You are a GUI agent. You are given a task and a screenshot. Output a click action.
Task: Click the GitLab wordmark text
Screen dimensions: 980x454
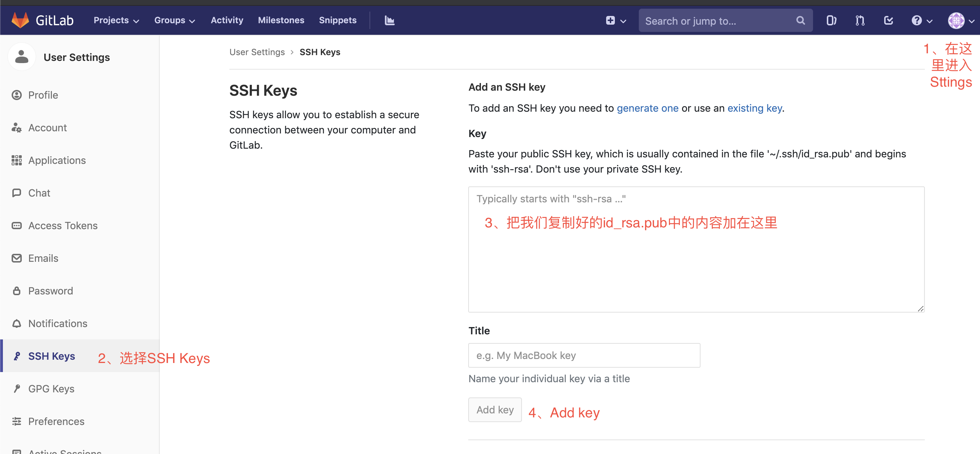(54, 20)
